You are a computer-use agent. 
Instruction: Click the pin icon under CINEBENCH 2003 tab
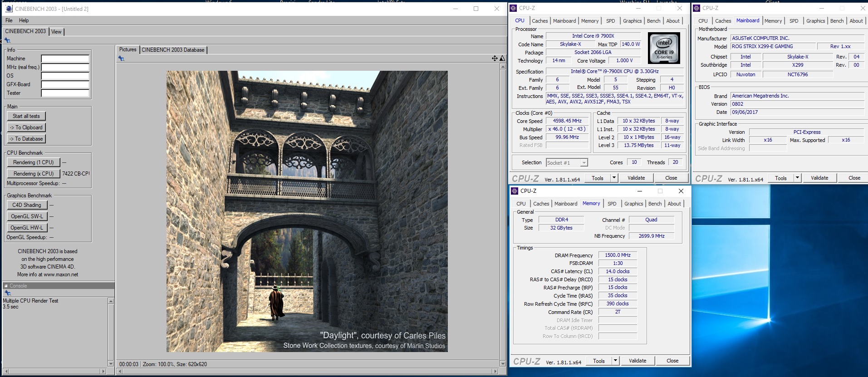point(7,40)
